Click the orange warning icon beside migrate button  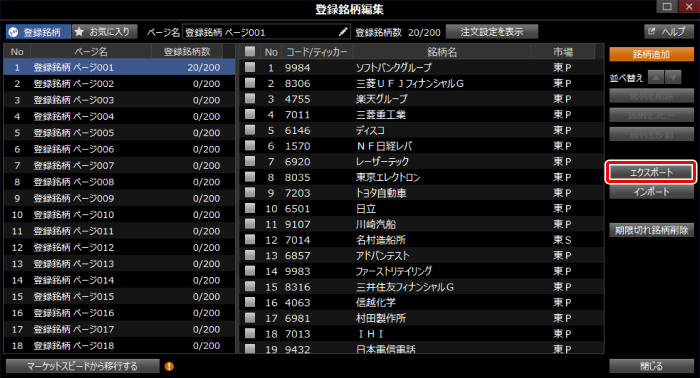169,366
